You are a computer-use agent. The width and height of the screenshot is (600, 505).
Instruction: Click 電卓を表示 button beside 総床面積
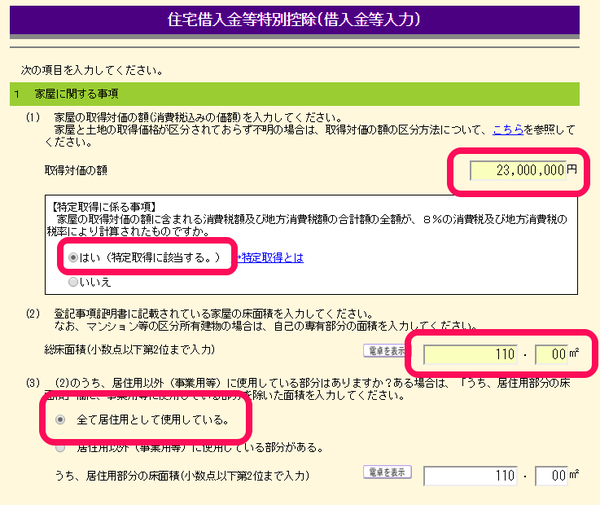pos(387,350)
